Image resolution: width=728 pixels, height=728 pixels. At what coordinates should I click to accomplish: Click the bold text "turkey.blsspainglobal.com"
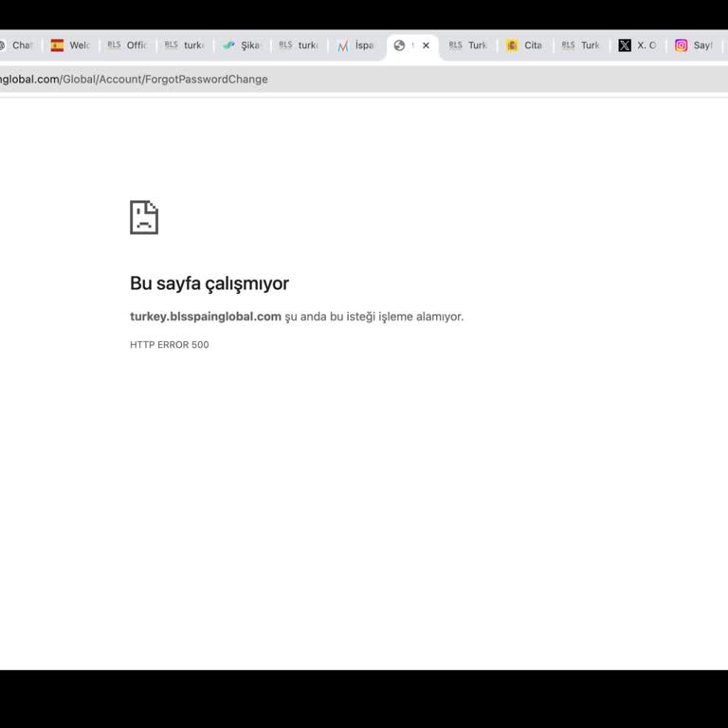[206, 317]
